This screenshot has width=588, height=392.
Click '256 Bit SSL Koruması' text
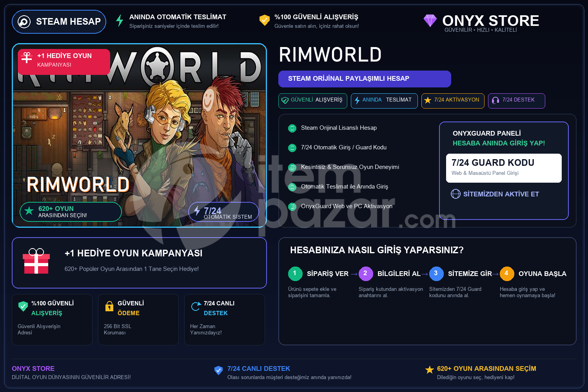point(118,329)
